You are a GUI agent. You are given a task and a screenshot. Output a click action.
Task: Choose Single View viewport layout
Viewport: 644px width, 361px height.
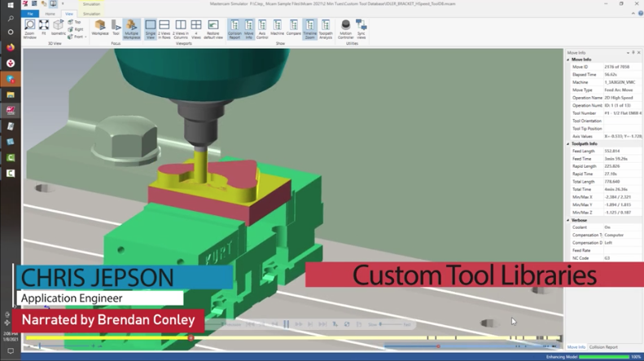(151, 29)
